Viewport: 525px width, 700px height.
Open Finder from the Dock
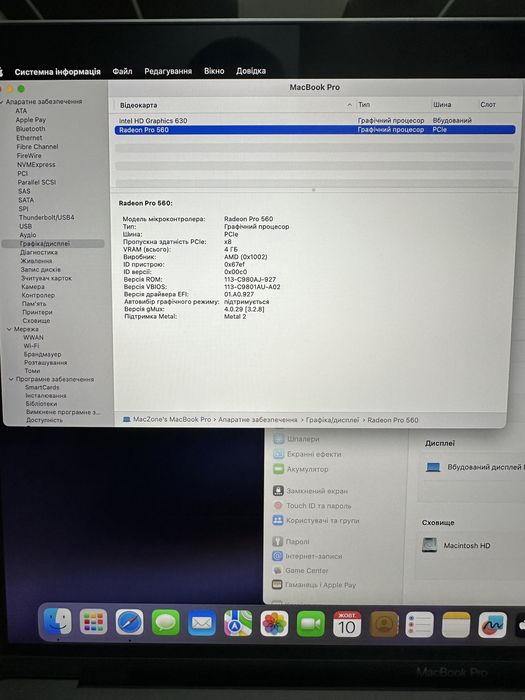pyautogui.click(x=58, y=621)
